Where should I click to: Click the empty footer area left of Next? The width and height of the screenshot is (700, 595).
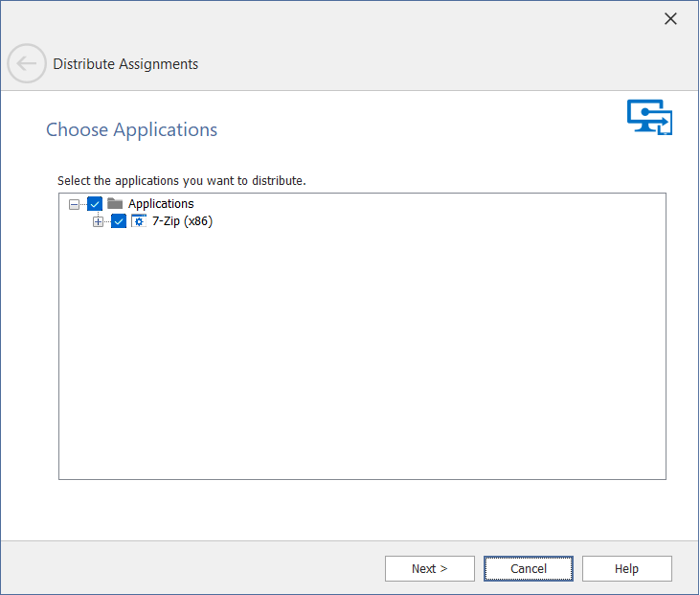[x=192, y=568]
